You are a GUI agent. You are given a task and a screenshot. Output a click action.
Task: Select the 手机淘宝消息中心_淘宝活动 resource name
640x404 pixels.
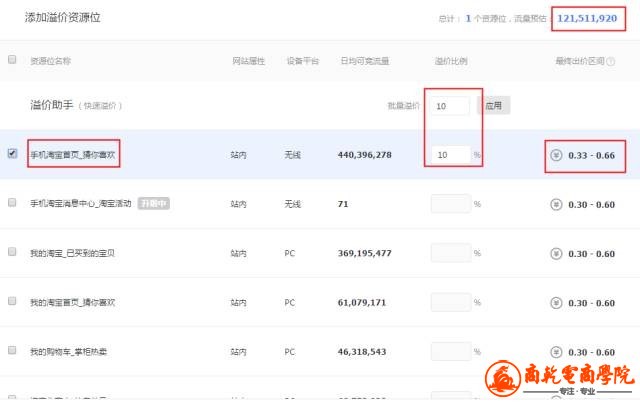tap(81, 203)
